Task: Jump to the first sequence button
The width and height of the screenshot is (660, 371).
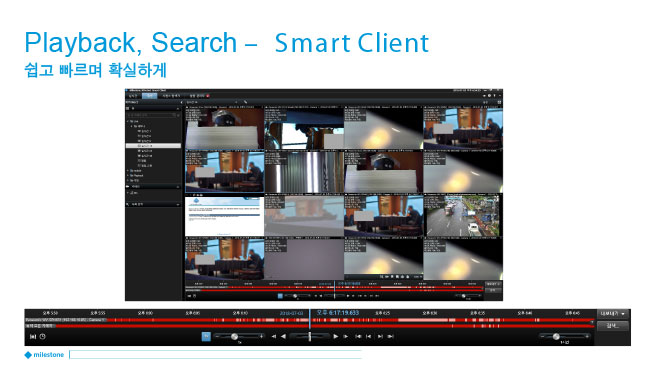Action: click(x=358, y=336)
